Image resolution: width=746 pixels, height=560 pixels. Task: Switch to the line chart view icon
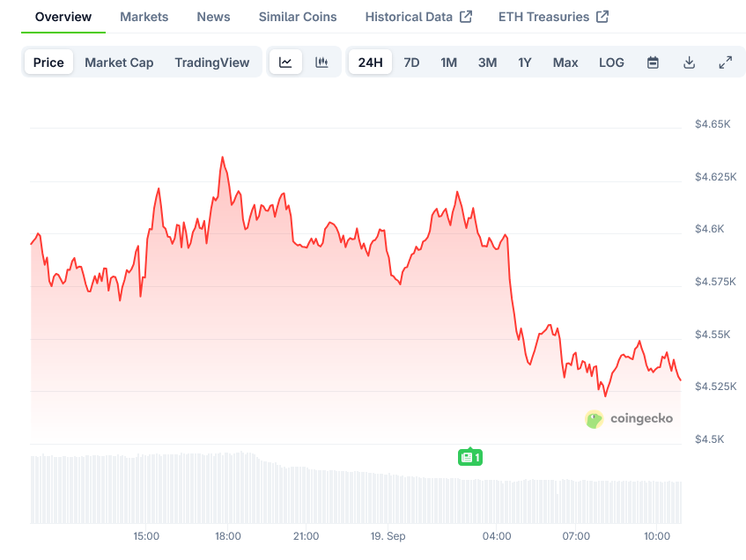[x=285, y=63]
